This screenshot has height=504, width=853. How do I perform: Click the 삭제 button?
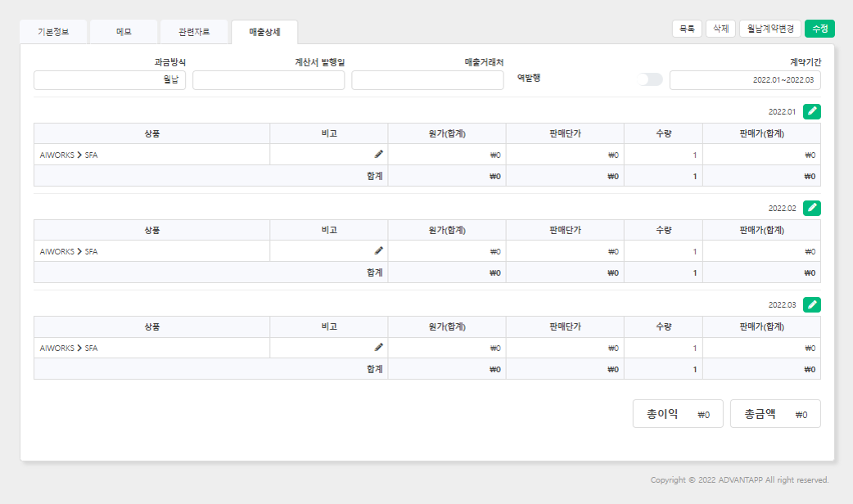[x=721, y=29]
